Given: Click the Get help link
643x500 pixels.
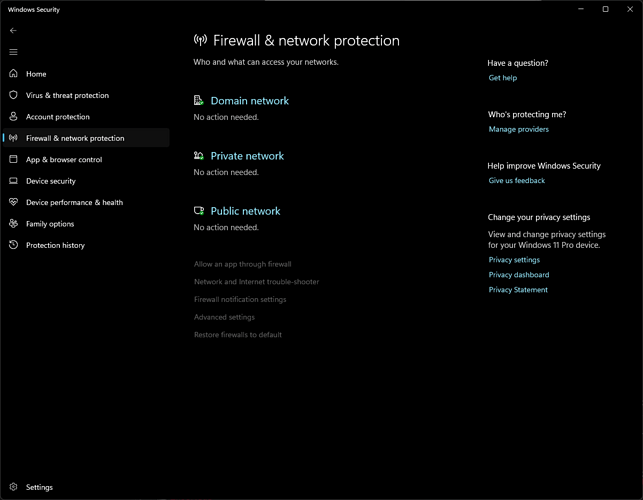Looking at the screenshot, I should [502, 78].
